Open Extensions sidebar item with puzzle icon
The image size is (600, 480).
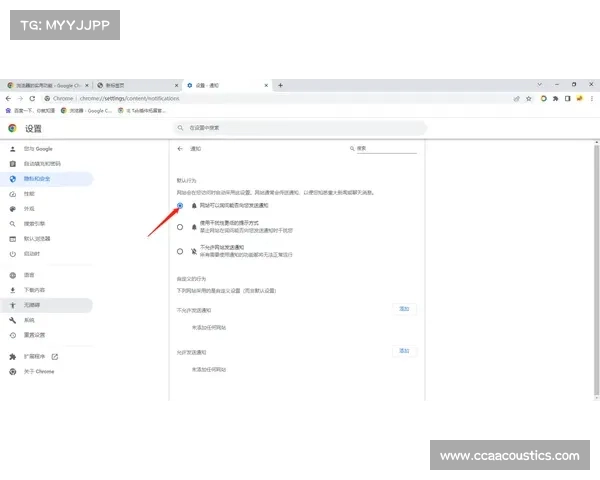tap(46, 357)
